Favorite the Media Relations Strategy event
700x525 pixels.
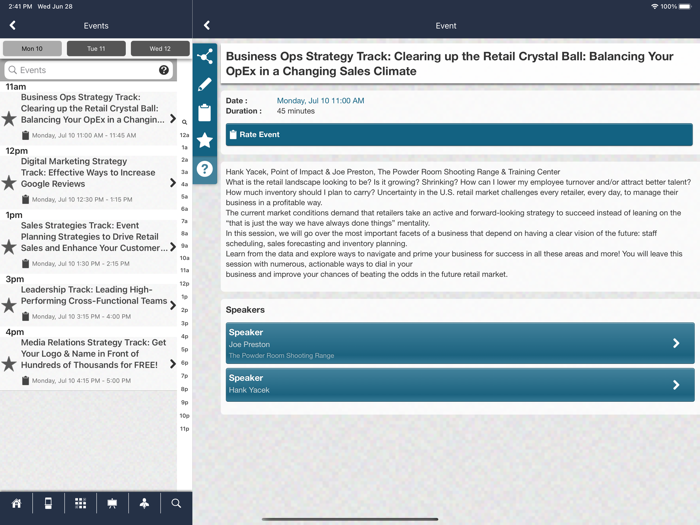(9, 364)
